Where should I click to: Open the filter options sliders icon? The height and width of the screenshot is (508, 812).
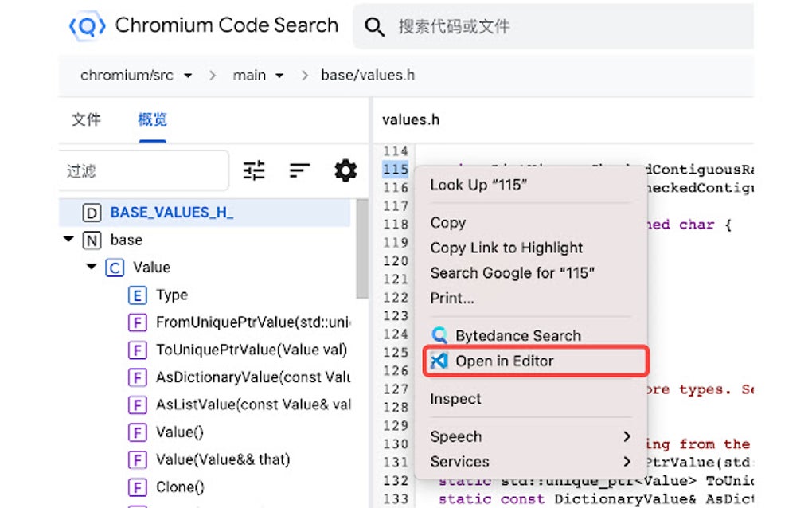coord(253,170)
